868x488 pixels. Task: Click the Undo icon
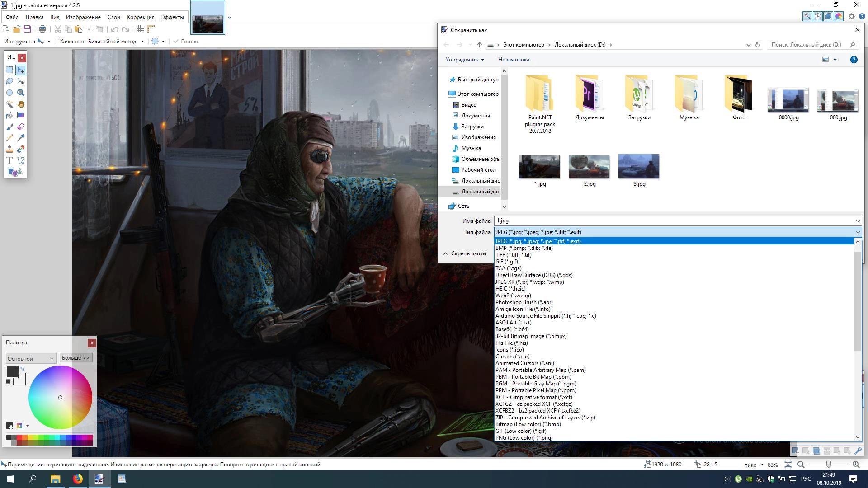click(115, 29)
